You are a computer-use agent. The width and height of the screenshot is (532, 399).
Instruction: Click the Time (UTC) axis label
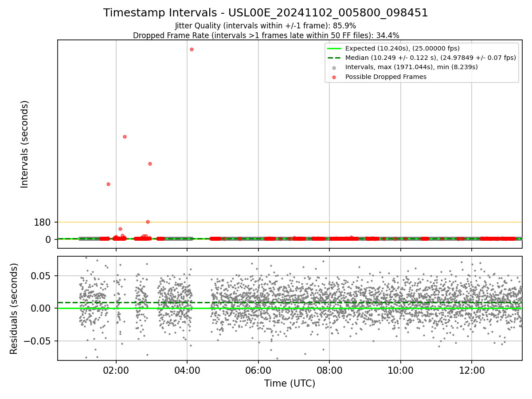[289, 383]
